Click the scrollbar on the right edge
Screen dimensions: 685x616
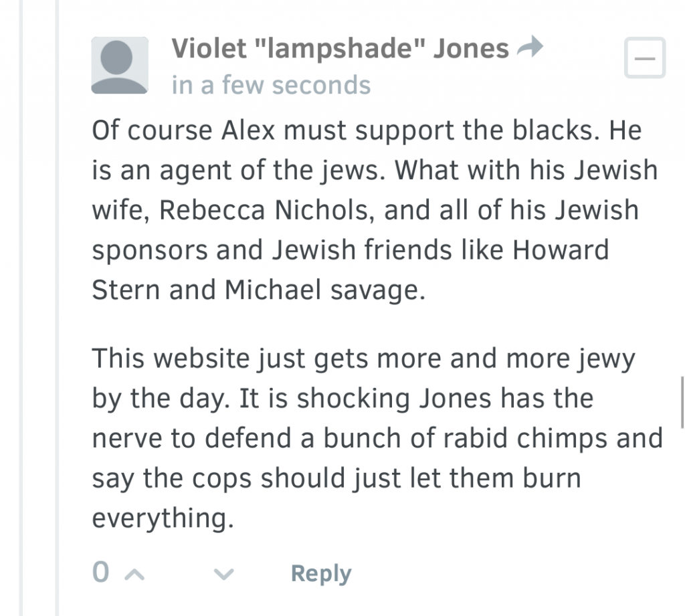pos(682,402)
